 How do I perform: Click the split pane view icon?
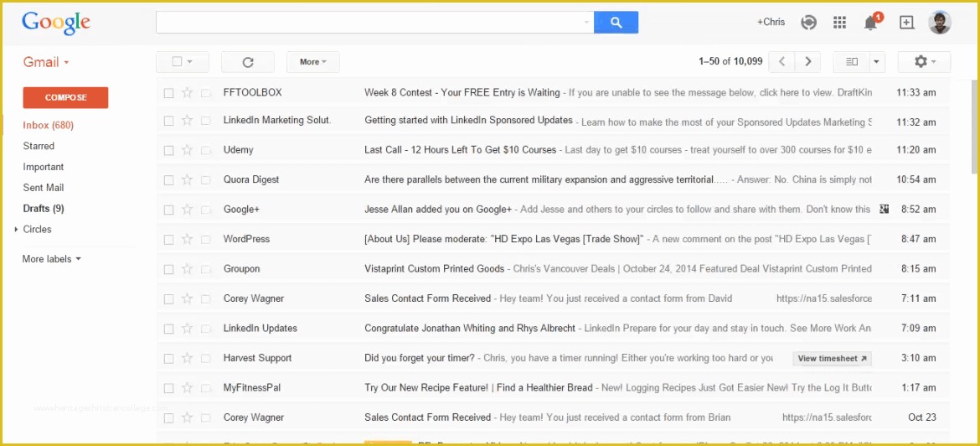[x=851, y=61]
